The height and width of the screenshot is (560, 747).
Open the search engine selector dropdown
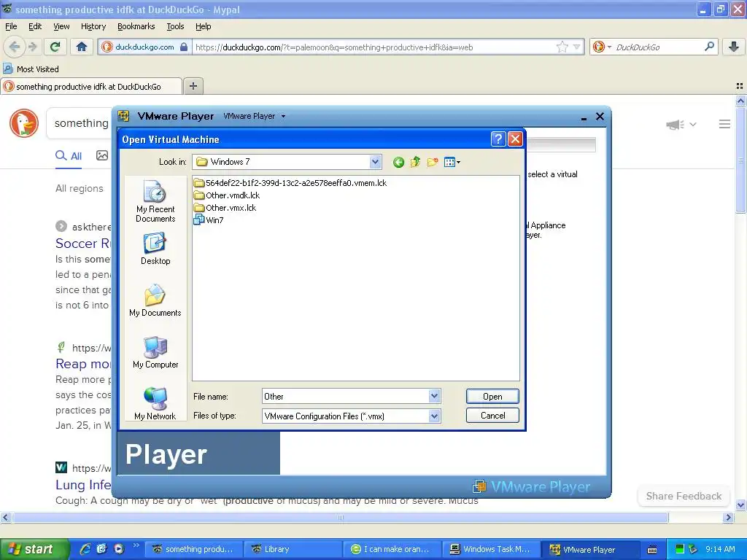[x=602, y=47]
